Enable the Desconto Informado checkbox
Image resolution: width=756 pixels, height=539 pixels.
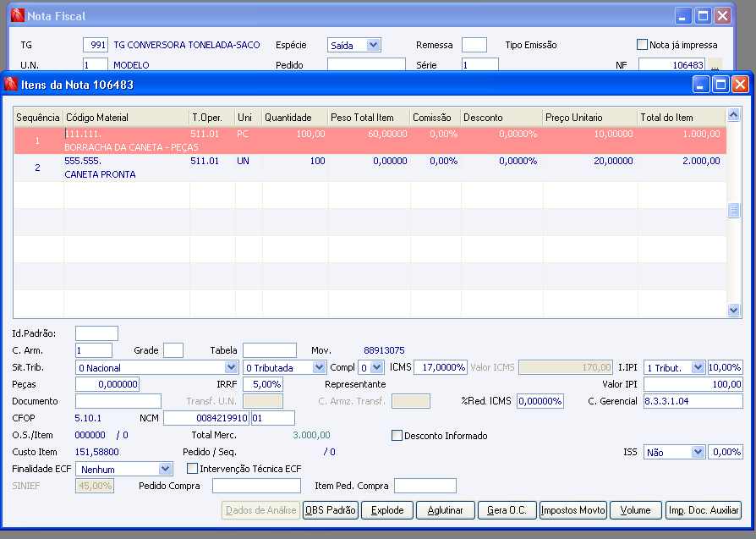397,436
